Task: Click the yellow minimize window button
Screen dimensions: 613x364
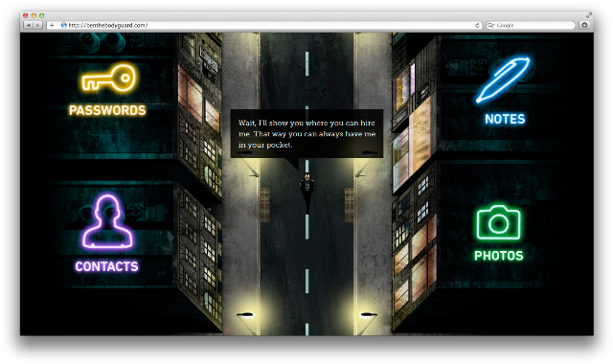Action: [x=34, y=15]
